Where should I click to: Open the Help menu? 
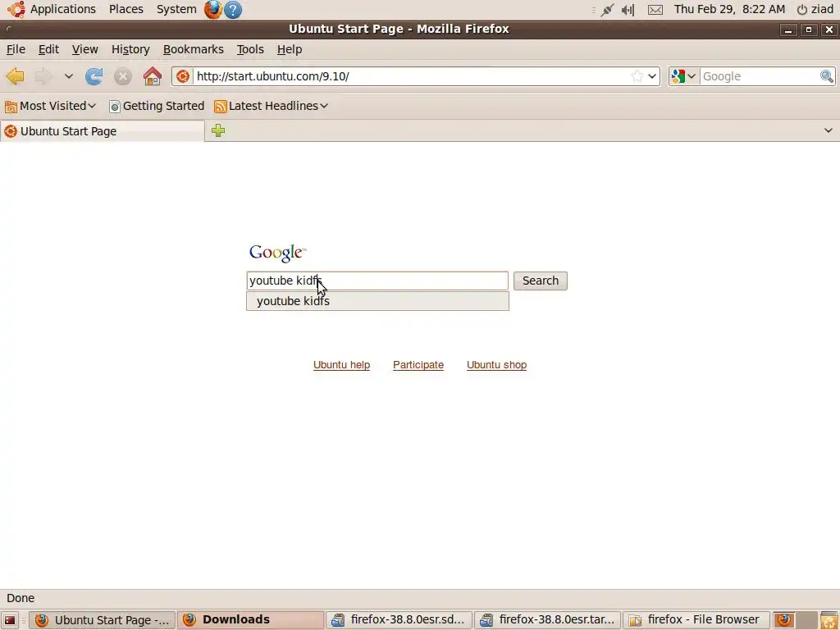click(x=290, y=49)
